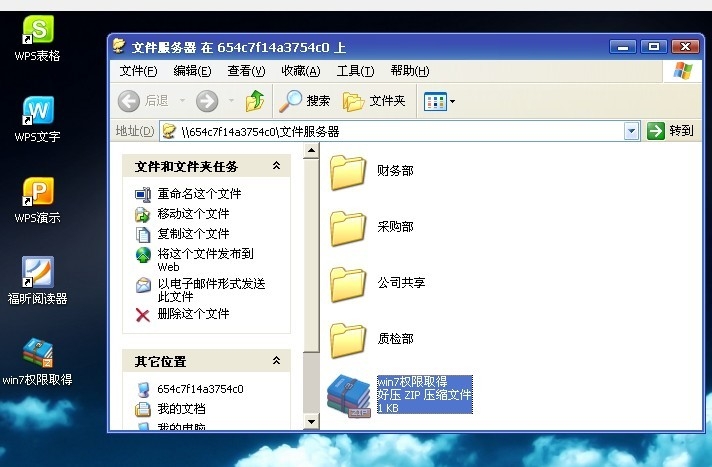Screen dimensions: 712x467
Task: Select the 采购部 folder
Action: 348,228
